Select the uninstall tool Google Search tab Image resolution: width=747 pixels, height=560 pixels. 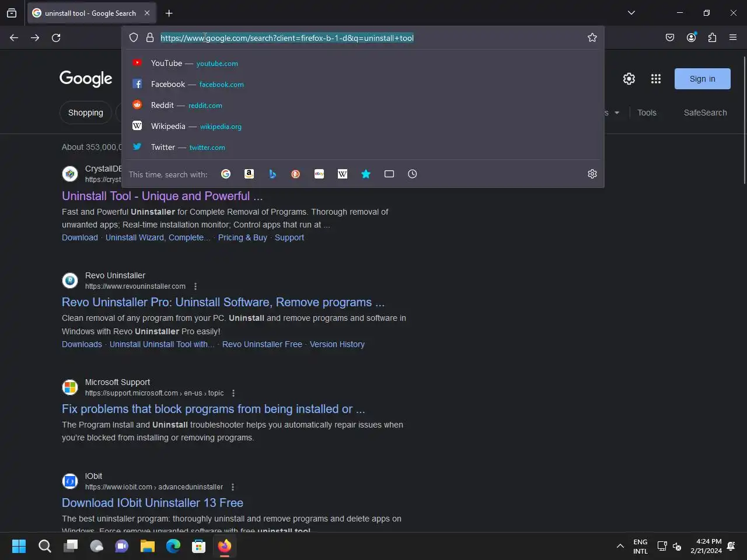point(92,13)
